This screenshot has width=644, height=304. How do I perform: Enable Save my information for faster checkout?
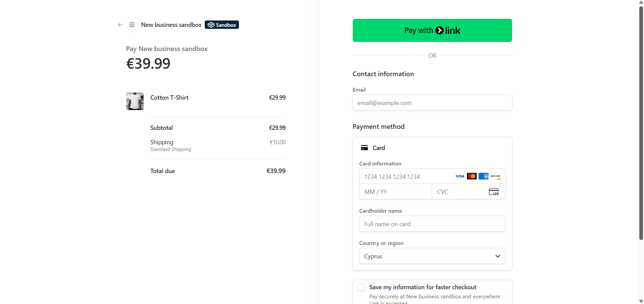point(361,287)
